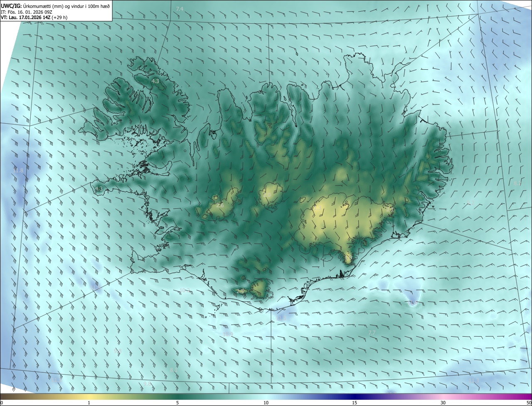The image size is (532, 406).
Task: Click the 8.2 value label near the eastern edge
Action: (x=517, y=183)
